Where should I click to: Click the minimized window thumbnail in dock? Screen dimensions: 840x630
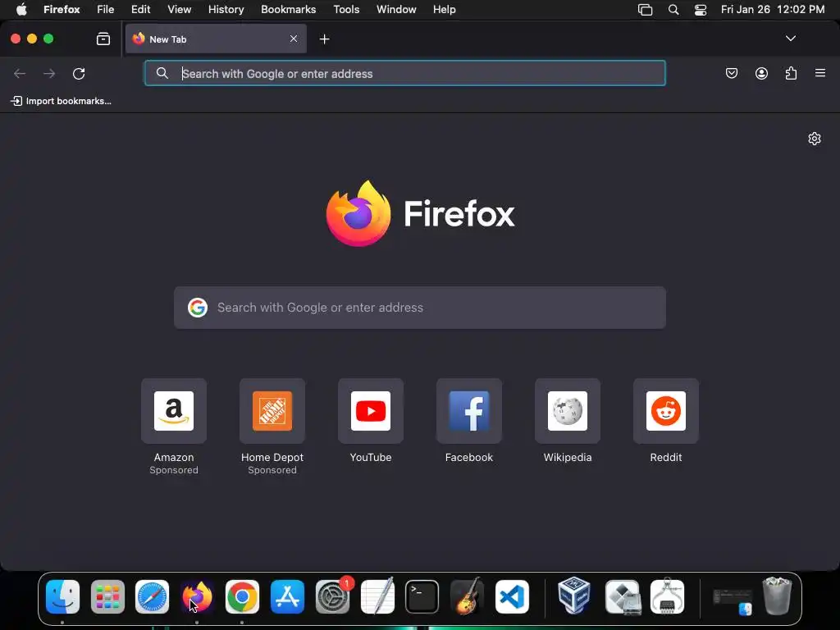tap(733, 600)
